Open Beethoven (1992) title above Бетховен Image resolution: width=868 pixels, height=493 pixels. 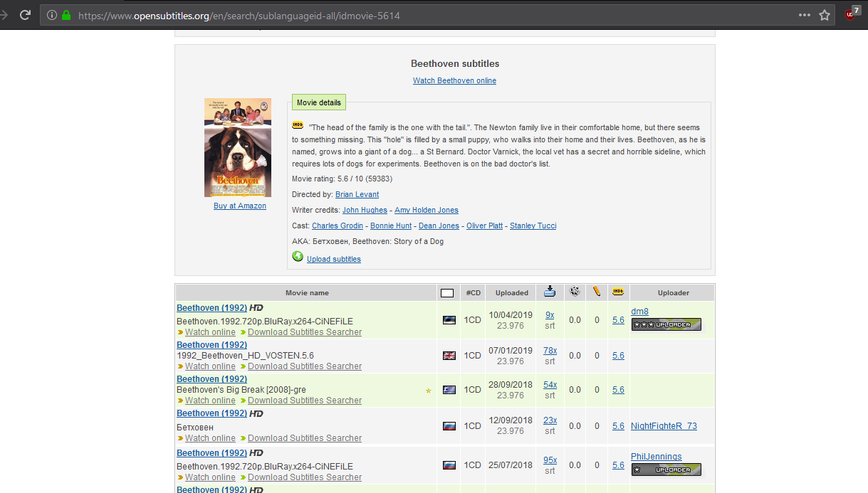coord(211,413)
